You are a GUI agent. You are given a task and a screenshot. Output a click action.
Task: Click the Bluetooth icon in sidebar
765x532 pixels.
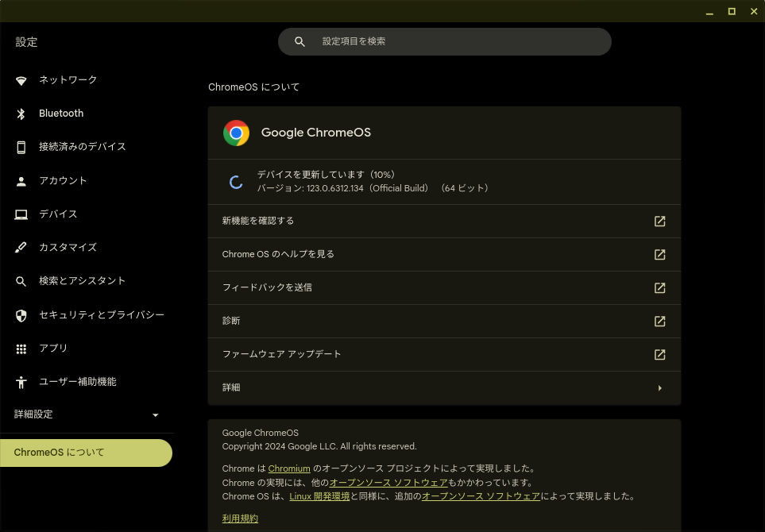(x=21, y=114)
